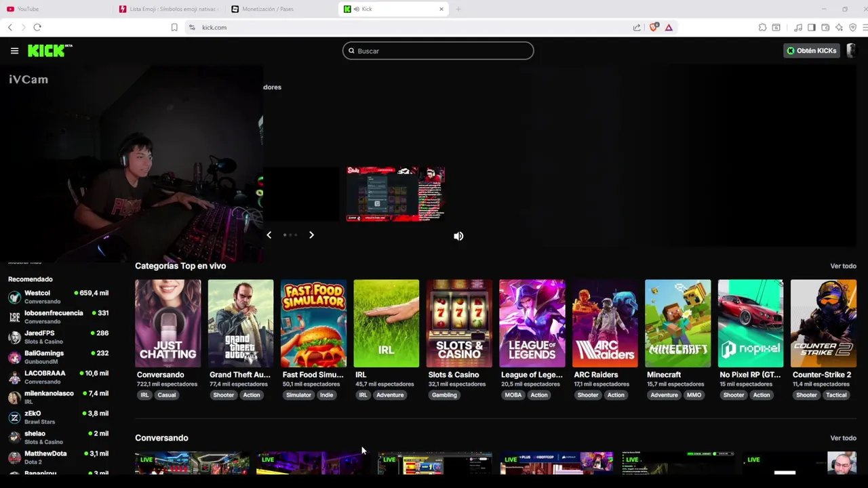Open the Brave VPN shield icon

[x=853, y=27]
